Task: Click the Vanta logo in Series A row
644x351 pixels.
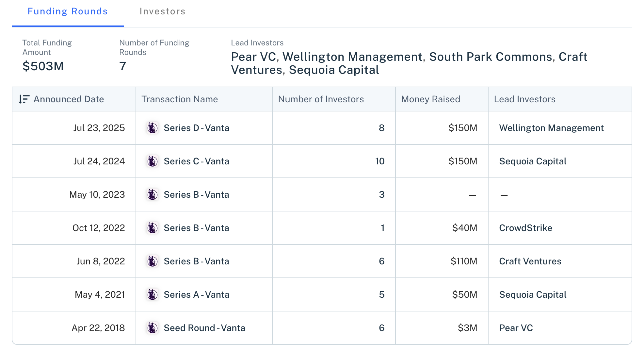Action: coord(152,294)
